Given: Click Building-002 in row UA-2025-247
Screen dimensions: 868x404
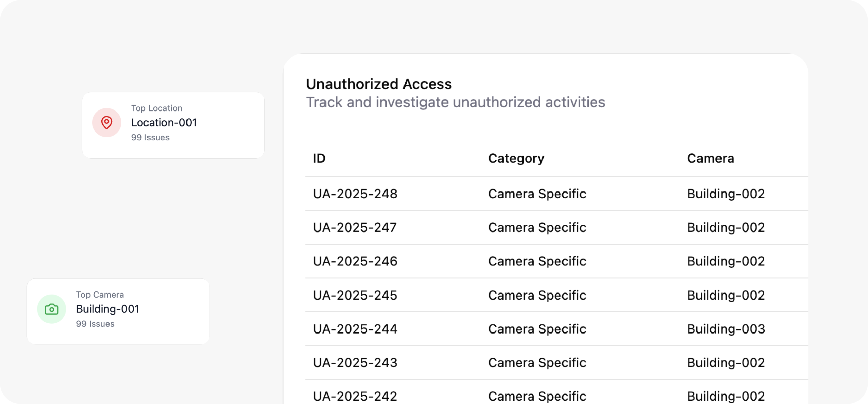Looking at the screenshot, I should pyautogui.click(x=726, y=227).
